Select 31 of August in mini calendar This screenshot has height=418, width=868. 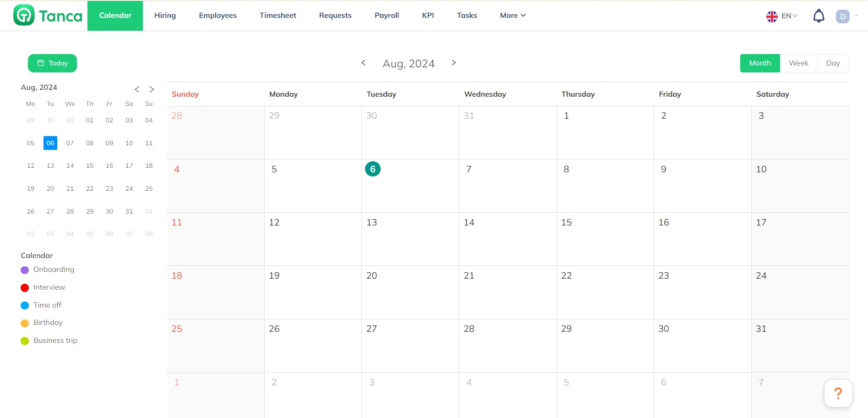point(129,211)
